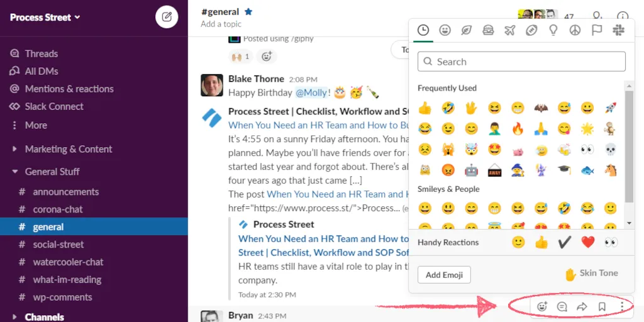The width and height of the screenshot is (644, 322).
Task: Pick the check mark handy reaction
Action: pyautogui.click(x=565, y=242)
